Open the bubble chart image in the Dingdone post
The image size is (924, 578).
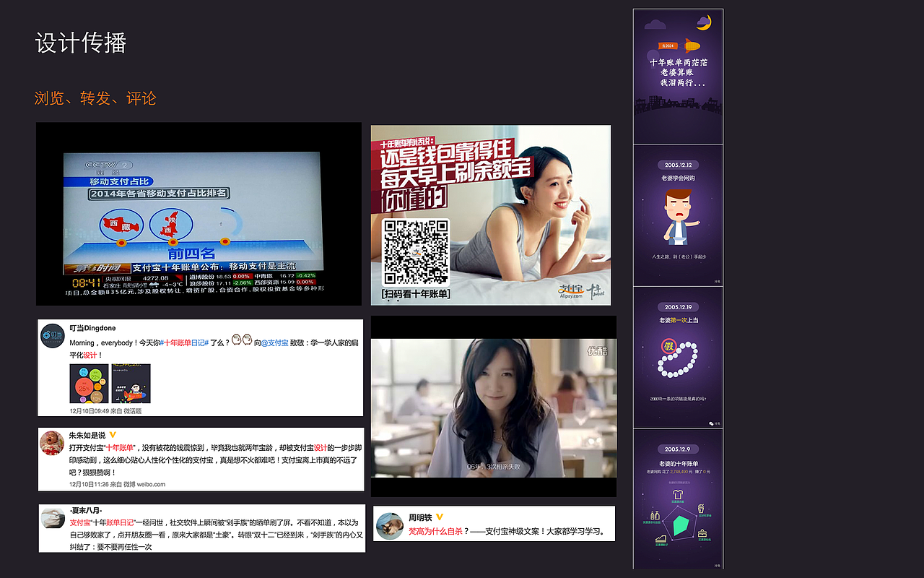[89, 383]
